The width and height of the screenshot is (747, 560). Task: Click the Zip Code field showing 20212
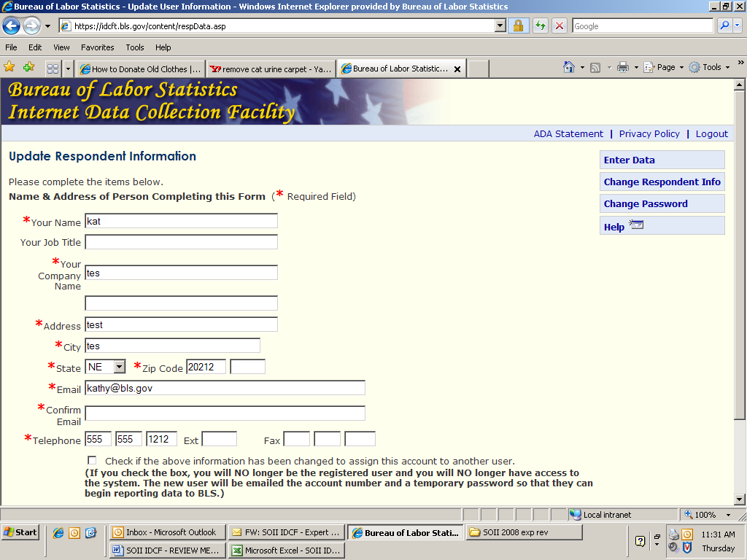[206, 367]
